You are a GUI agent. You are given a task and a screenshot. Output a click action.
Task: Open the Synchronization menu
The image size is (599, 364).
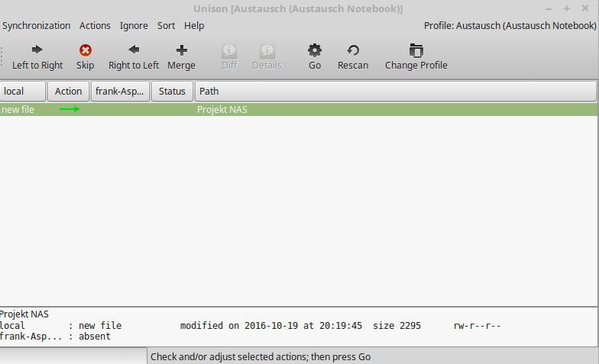tap(37, 26)
